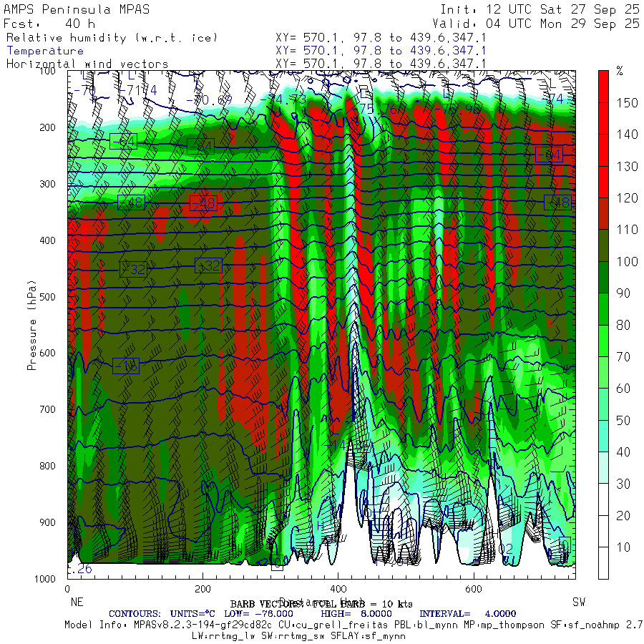Click white color bar segment between 10 and 20
The height and width of the screenshot is (644, 644).
[603, 531]
